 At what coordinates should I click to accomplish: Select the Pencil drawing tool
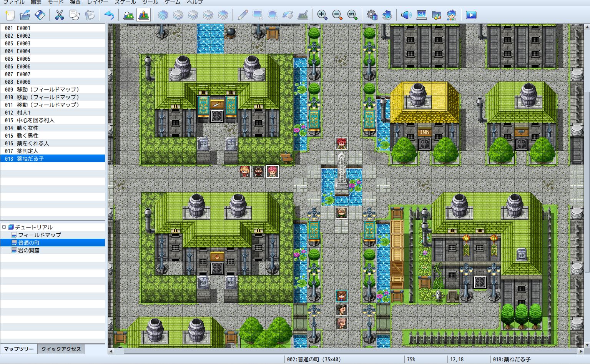point(243,15)
